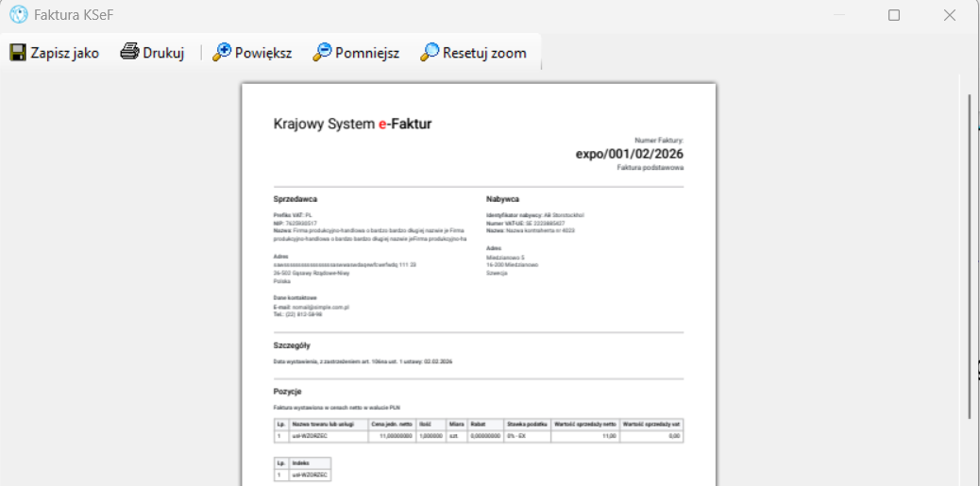
Task: Click the Wartość sprzedaży netto column header
Action: click(x=585, y=424)
